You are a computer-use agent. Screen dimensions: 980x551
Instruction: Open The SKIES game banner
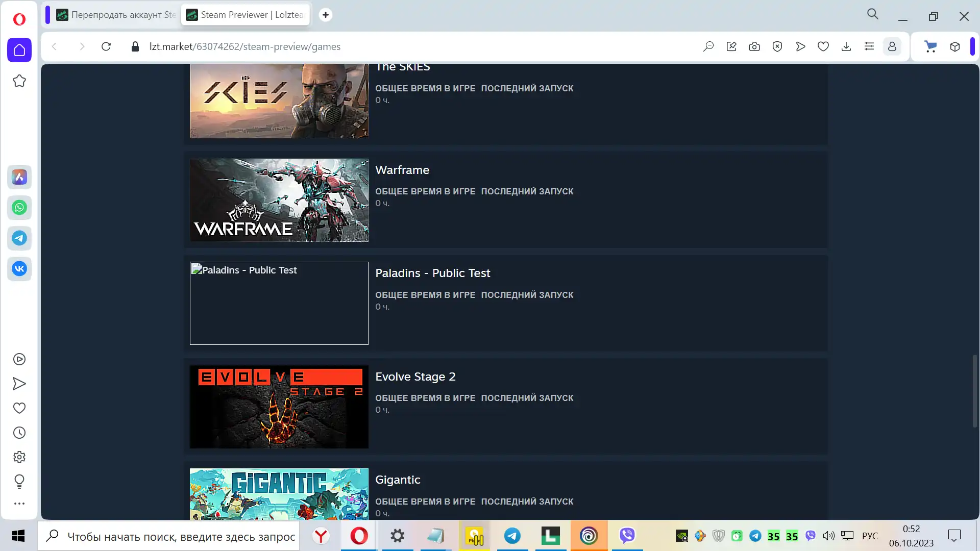coord(279,101)
